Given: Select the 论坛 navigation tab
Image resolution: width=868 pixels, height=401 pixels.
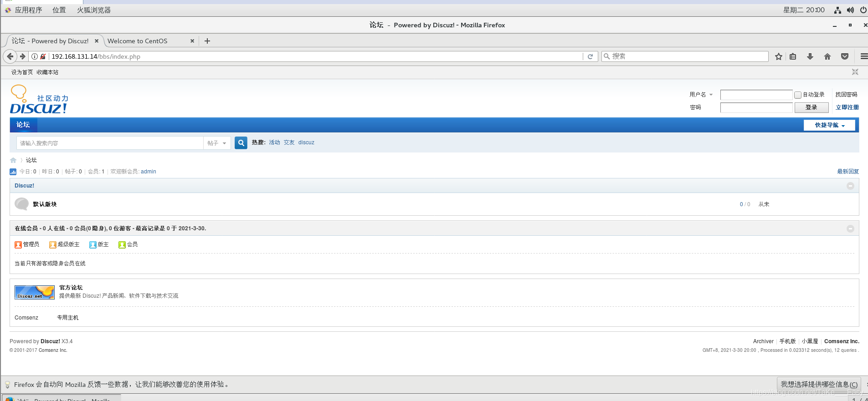Looking at the screenshot, I should 23,125.
